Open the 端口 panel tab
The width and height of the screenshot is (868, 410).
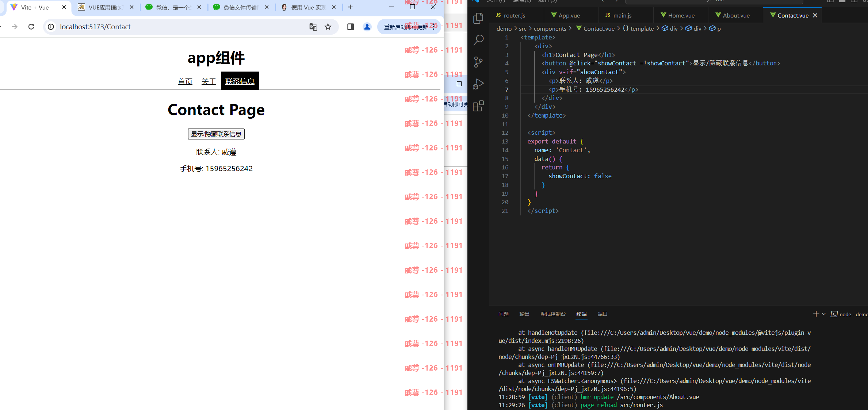tap(602, 314)
